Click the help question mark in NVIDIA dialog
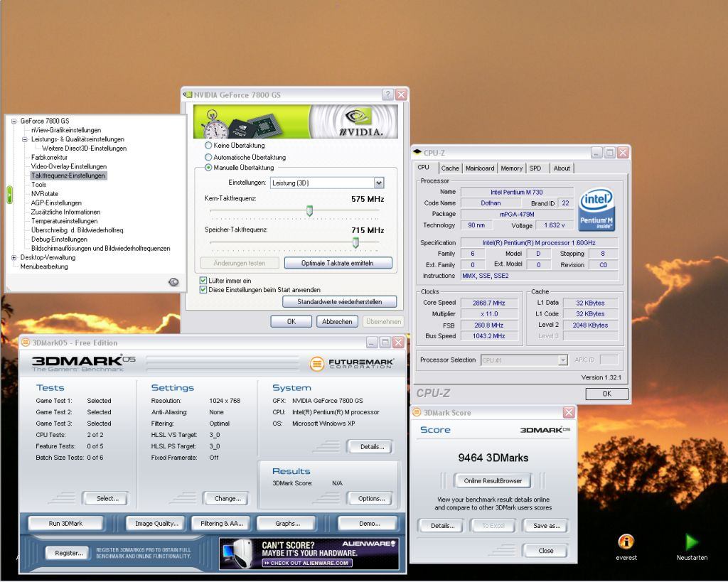 pos(387,95)
